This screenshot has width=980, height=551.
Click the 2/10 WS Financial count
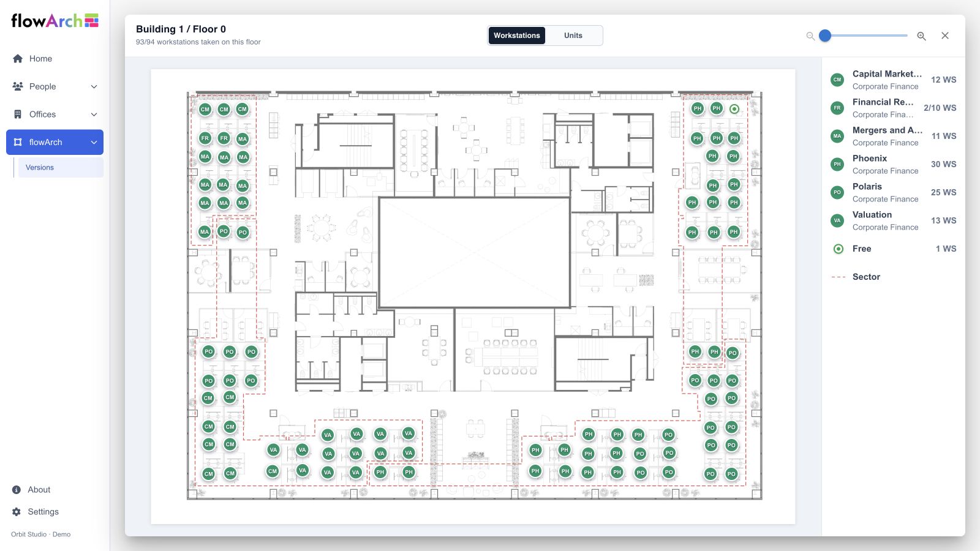[x=940, y=108]
